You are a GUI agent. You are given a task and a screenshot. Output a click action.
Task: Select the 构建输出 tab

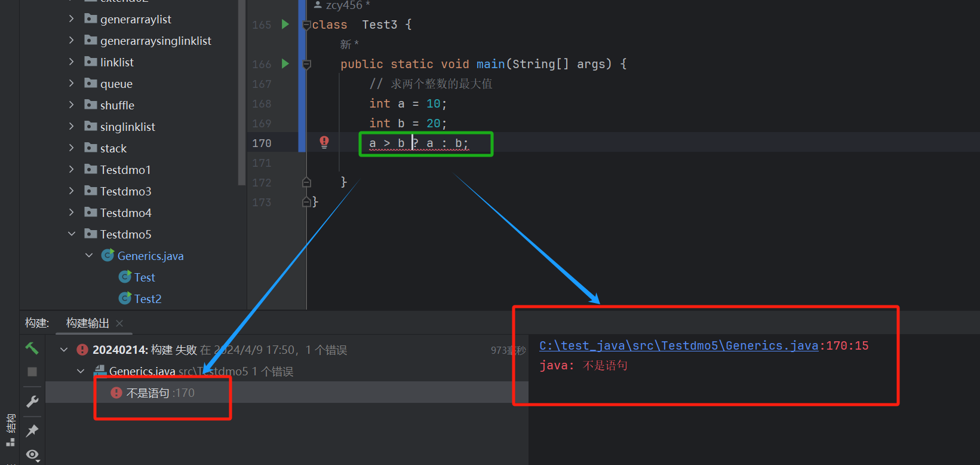[x=88, y=323]
